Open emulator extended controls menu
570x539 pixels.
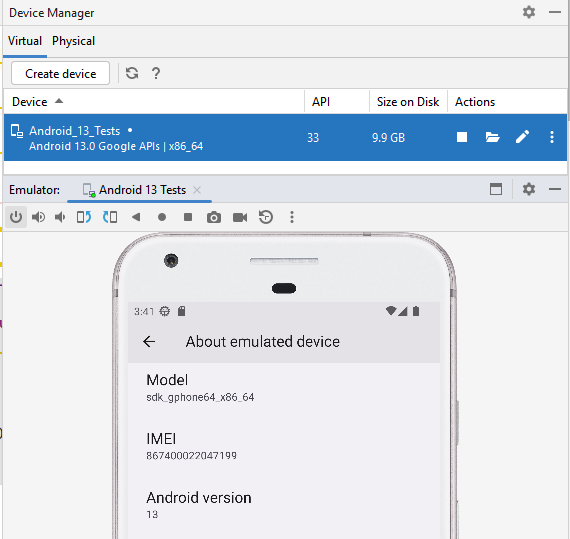[292, 217]
